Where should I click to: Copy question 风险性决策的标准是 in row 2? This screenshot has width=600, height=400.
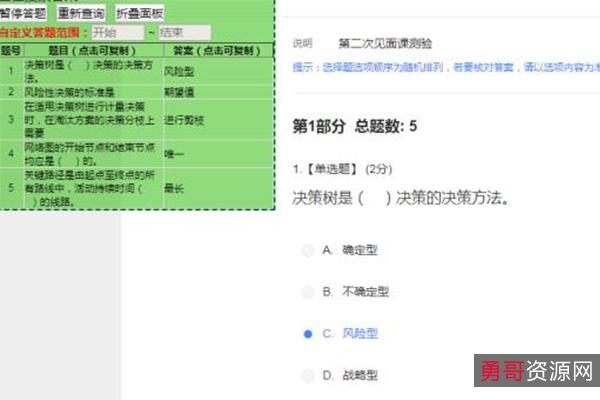[70, 92]
